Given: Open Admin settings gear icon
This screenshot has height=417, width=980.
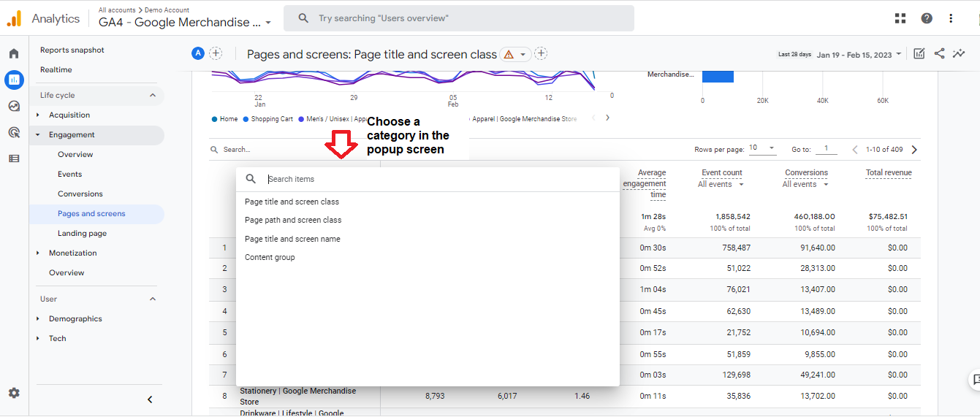Looking at the screenshot, I should [x=14, y=393].
